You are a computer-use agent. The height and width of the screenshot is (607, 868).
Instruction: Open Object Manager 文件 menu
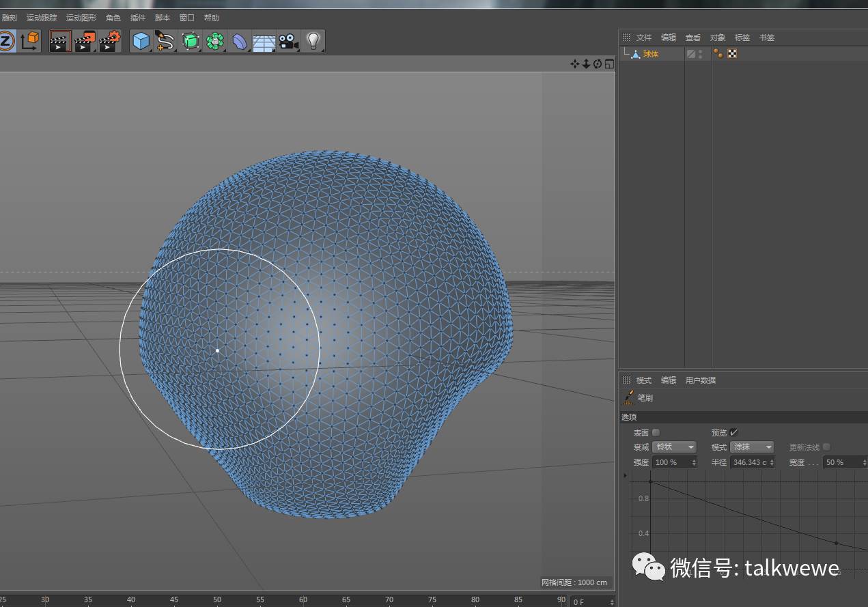click(644, 38)
